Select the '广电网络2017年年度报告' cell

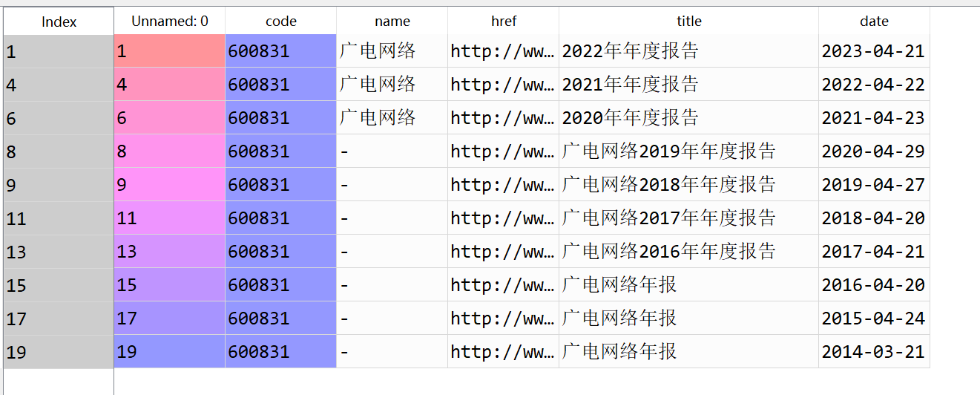coord(689,218)
